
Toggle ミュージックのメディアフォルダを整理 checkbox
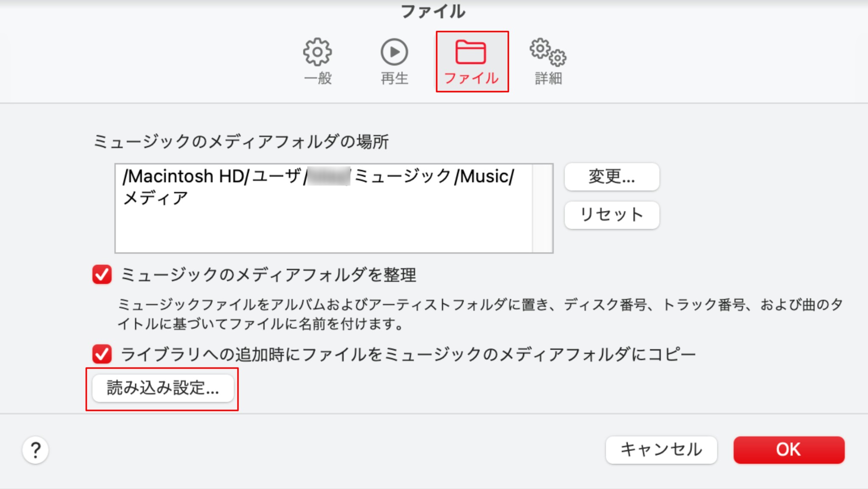[x=102, y=275]
